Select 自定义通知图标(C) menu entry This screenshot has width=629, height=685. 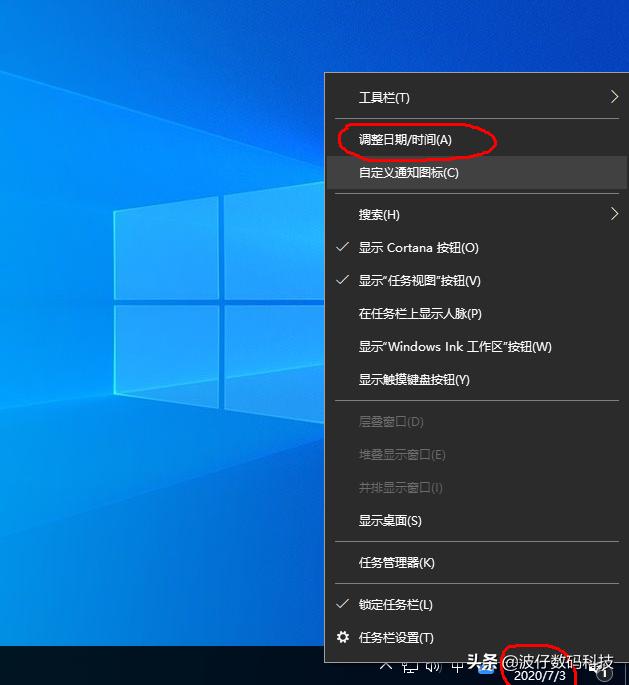(x=476, y=173)
